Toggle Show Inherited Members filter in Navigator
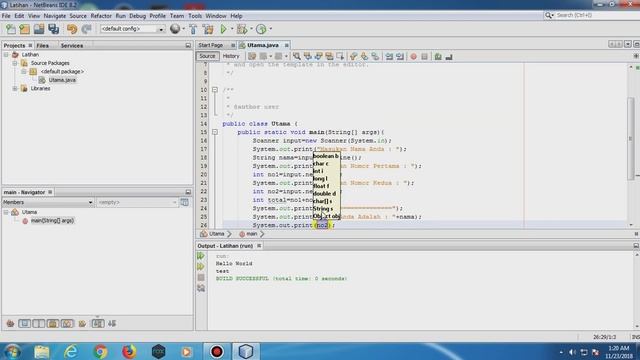640x360 pixels. click(10, 324)
